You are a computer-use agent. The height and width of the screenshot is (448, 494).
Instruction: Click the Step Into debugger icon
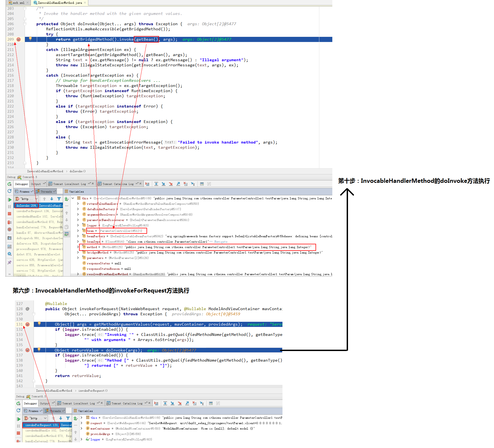tap(164, 184)
